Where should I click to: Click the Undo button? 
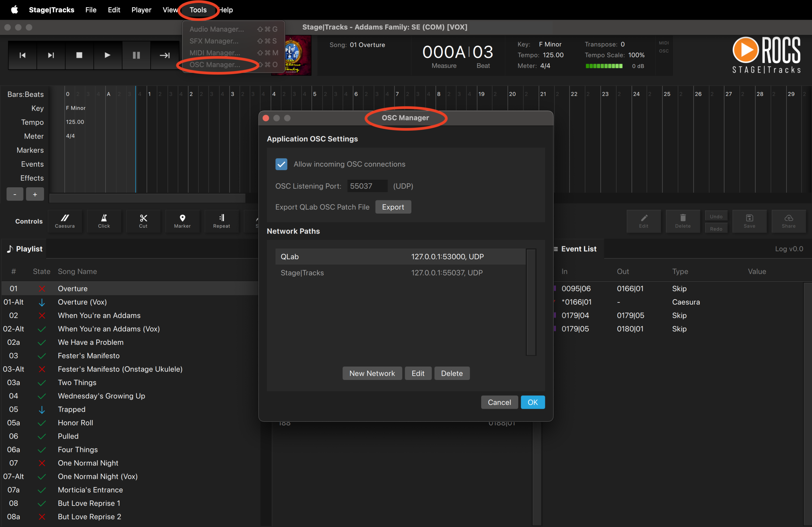pos(716,216)
